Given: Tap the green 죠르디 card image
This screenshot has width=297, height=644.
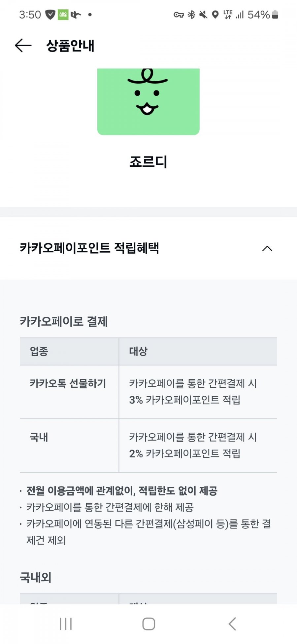Looking at the screenshot, I should pos(148,102).
